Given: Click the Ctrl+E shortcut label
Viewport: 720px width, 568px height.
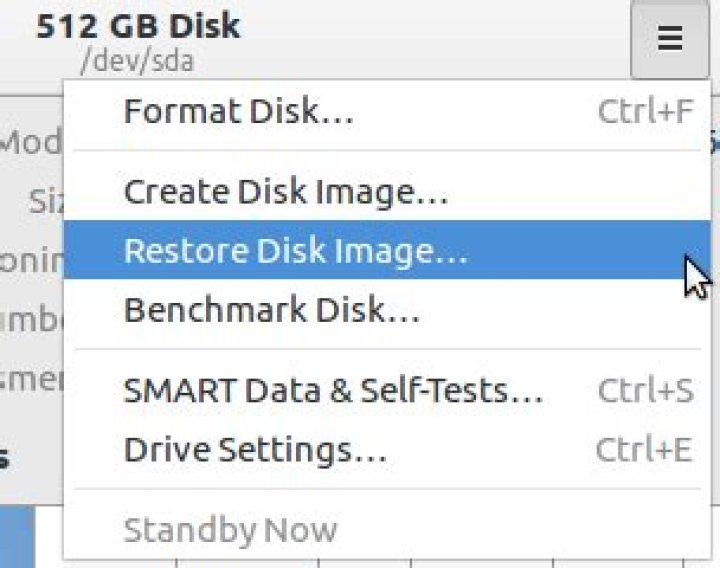Looking at the screenshot, I should (644, 449).
